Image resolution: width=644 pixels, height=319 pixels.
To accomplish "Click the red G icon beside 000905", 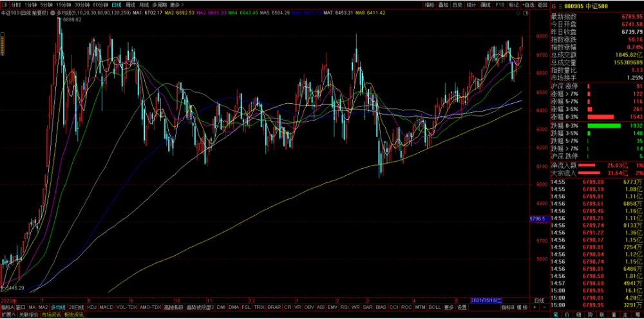I will 553,6.
